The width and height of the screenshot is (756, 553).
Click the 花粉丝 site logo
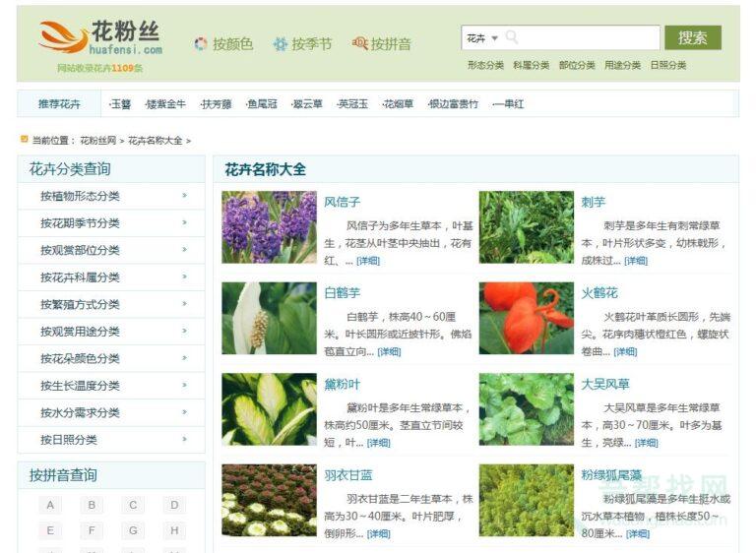(x=100, y=37)
